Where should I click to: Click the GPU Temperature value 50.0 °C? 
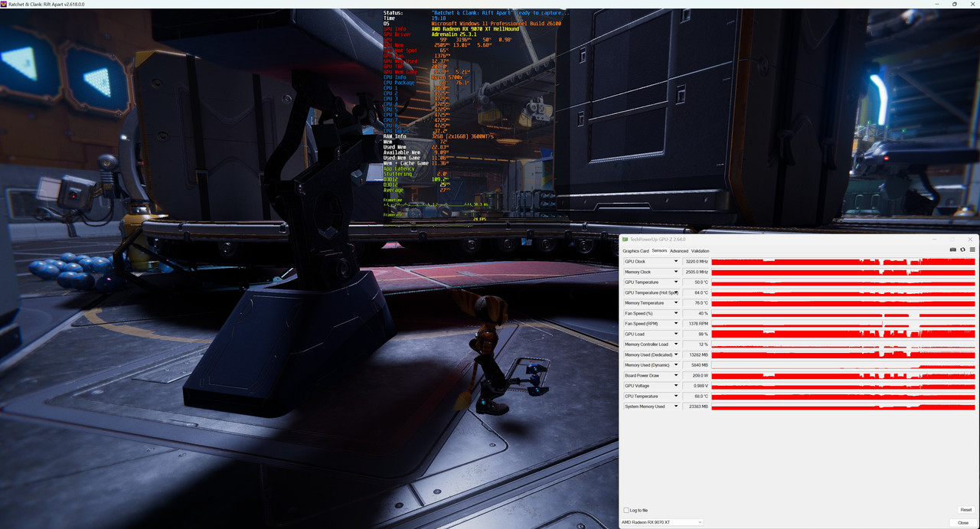(x=696, y=282)
